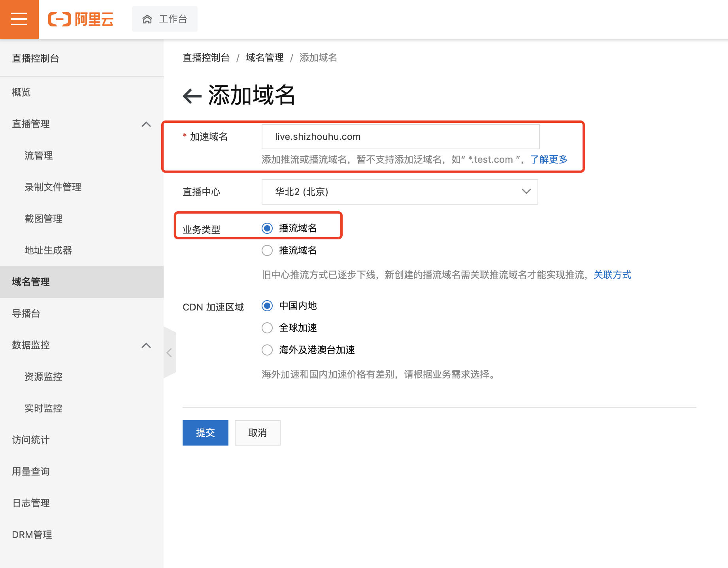Collapse the sidebar with the side handle

coord(169,352)
